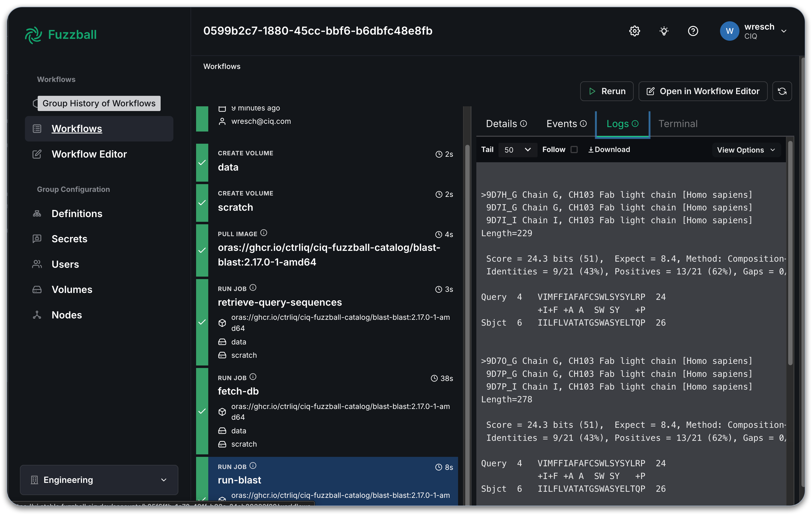Click info icon for run-blast RUN JOB

[x=253, y=466]
